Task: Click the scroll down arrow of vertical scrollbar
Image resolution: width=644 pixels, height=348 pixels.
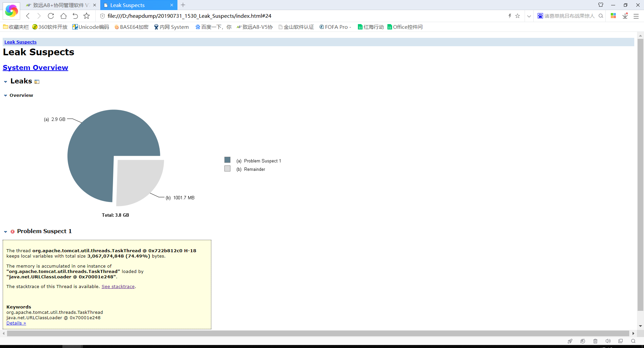Action: coord(640,326)
